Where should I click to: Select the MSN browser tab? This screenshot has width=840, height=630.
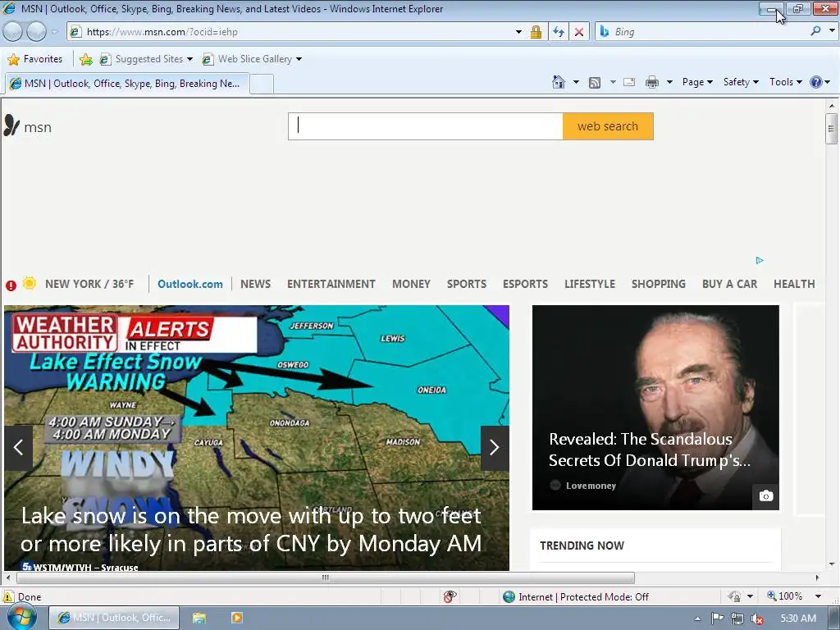click(x=127, y=84)
